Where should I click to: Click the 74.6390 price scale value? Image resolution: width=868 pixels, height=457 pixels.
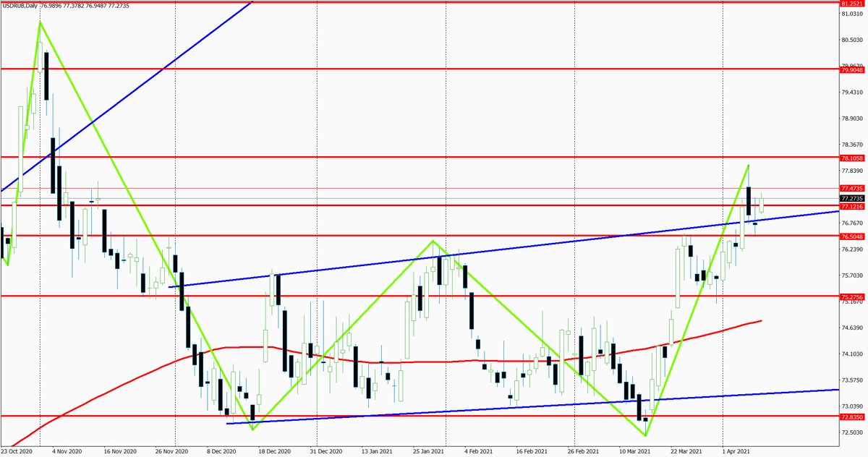pos(853,328)
